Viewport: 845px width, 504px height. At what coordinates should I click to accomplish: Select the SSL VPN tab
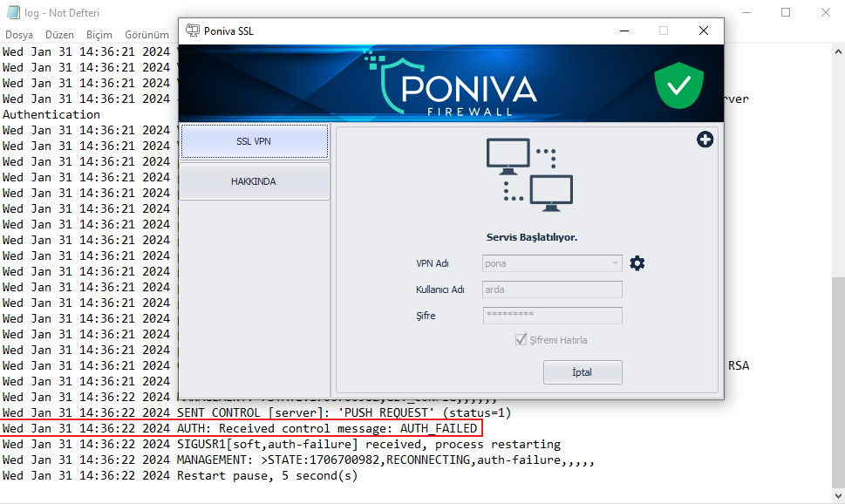click(255, 141)
